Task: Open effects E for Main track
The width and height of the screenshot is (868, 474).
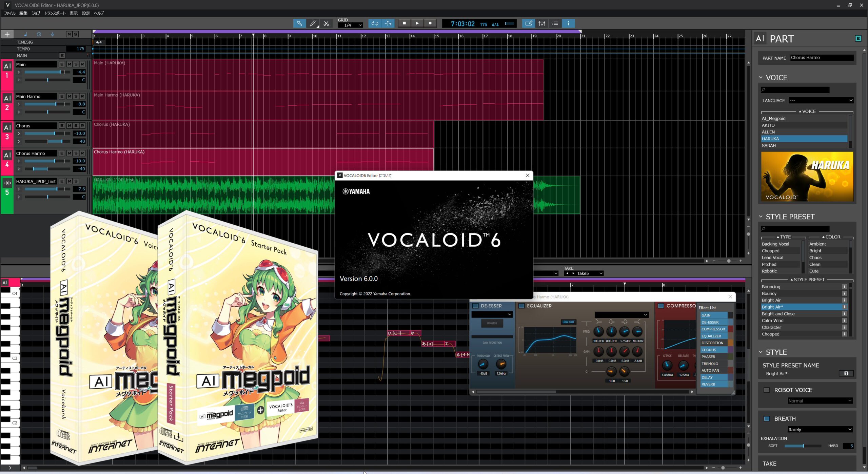Action: [62, 64]
